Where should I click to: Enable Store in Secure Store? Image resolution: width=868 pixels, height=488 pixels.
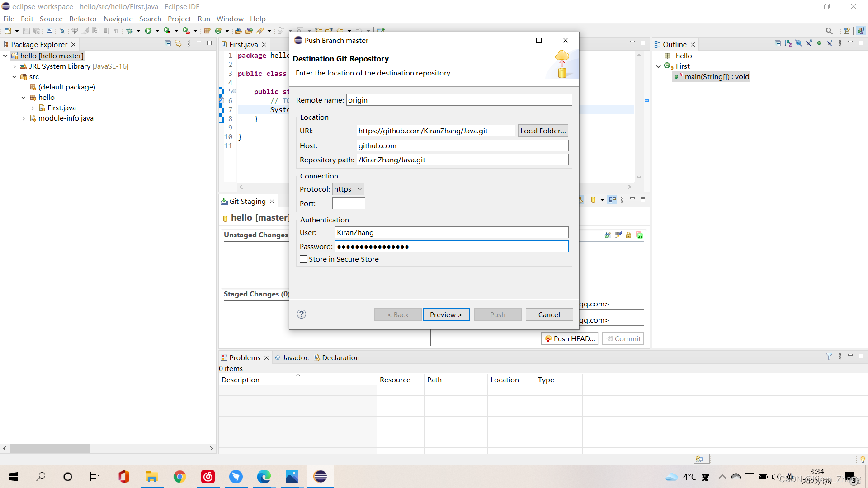click(x=303, y=259)
